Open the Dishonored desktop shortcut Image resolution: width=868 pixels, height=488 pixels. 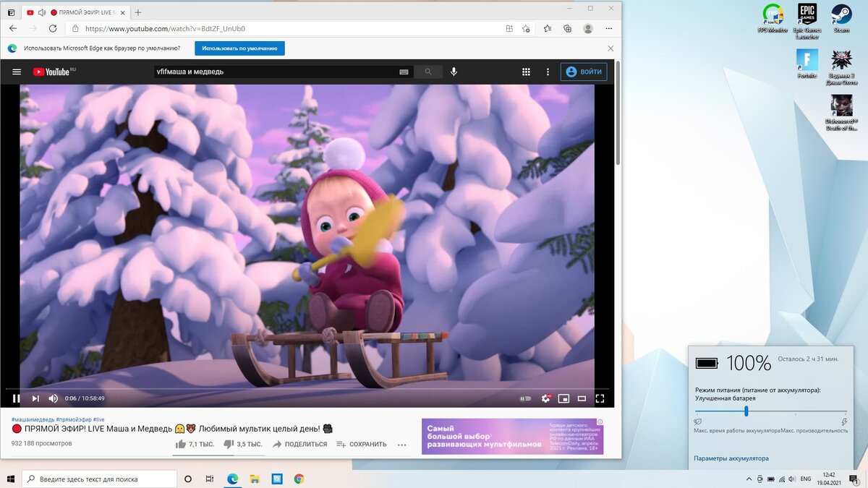(841, 113)
